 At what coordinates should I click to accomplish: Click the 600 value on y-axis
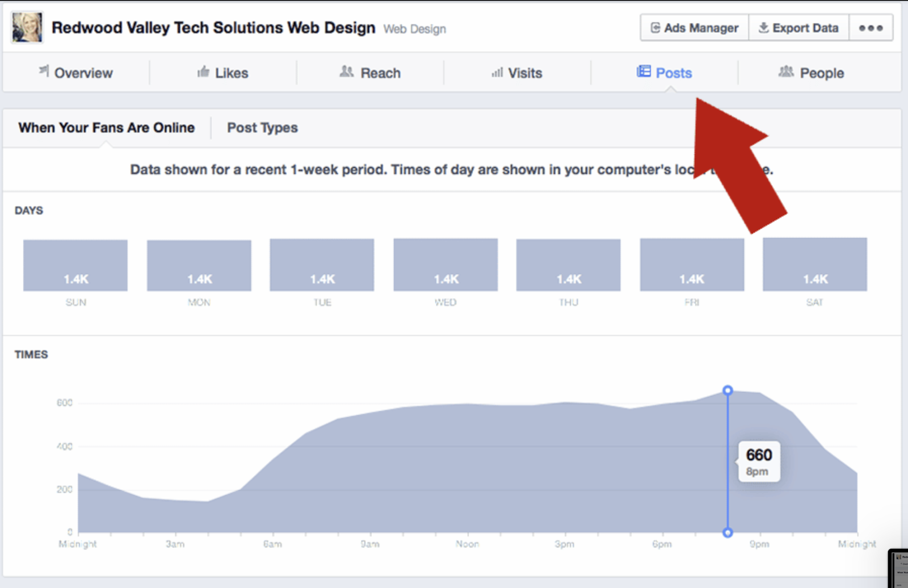(x=65, y=403)
